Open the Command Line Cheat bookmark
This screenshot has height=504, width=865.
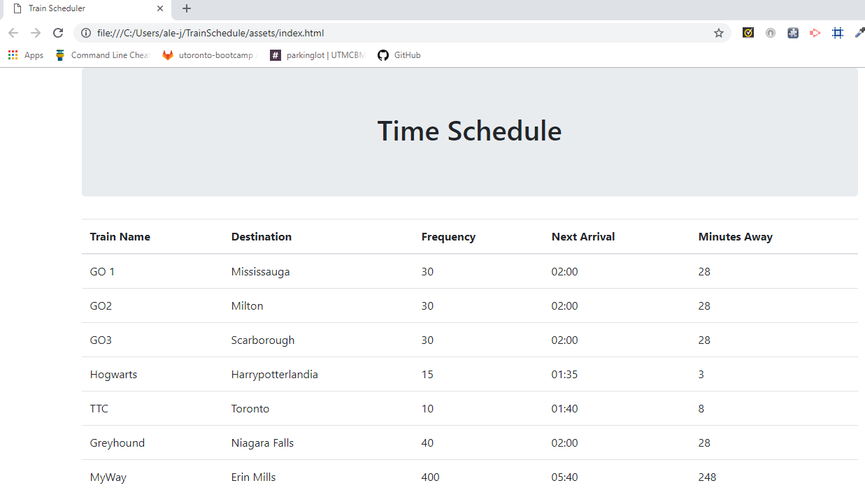coord(102,55)
